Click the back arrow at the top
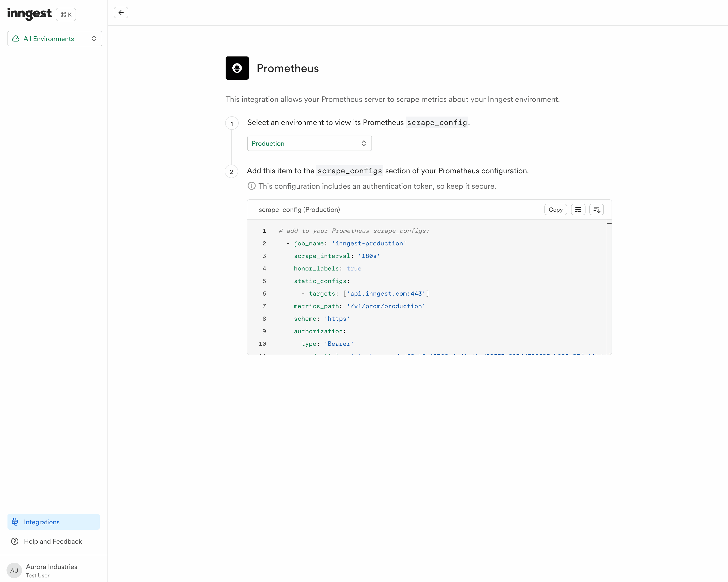 (121, 13)
